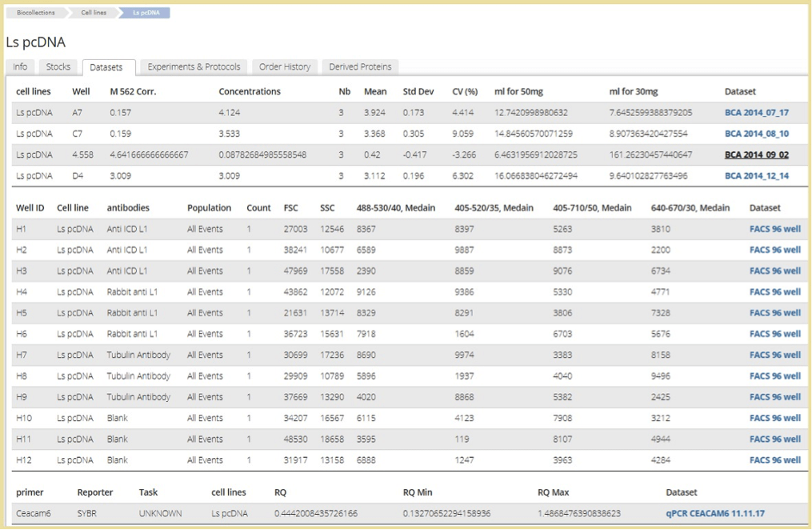Image resolution: width=812 pixels, height=530 pixels.
Task: Open the BCA 2014_08_10 dataset link
Action: [756, 134]
